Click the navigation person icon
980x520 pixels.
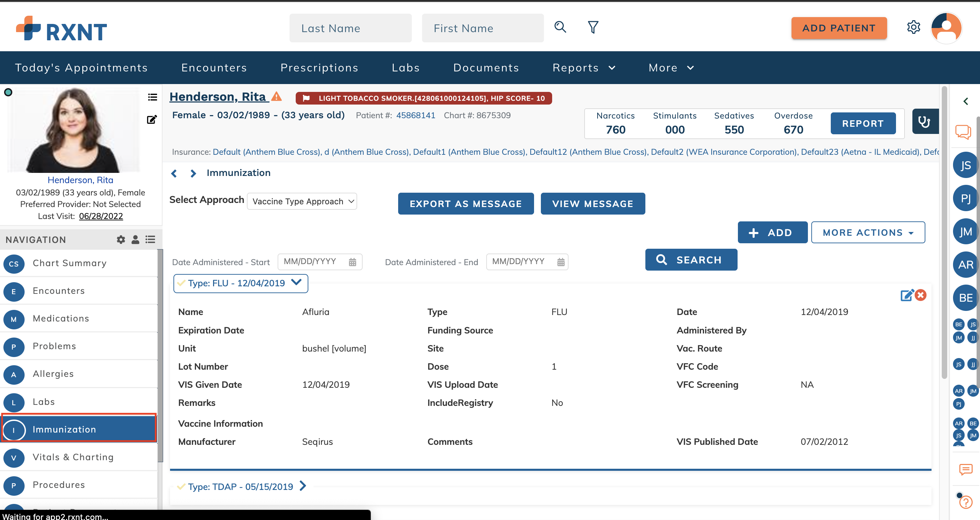(x=136, y=240)
